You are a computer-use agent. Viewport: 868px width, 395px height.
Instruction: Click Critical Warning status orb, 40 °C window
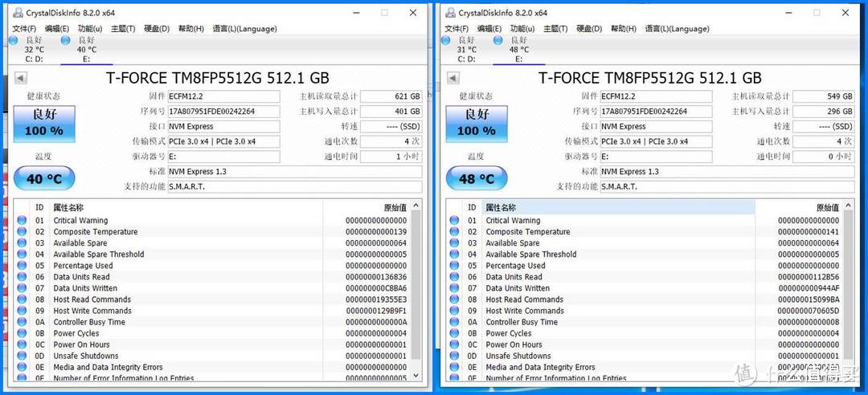[22, 220]
